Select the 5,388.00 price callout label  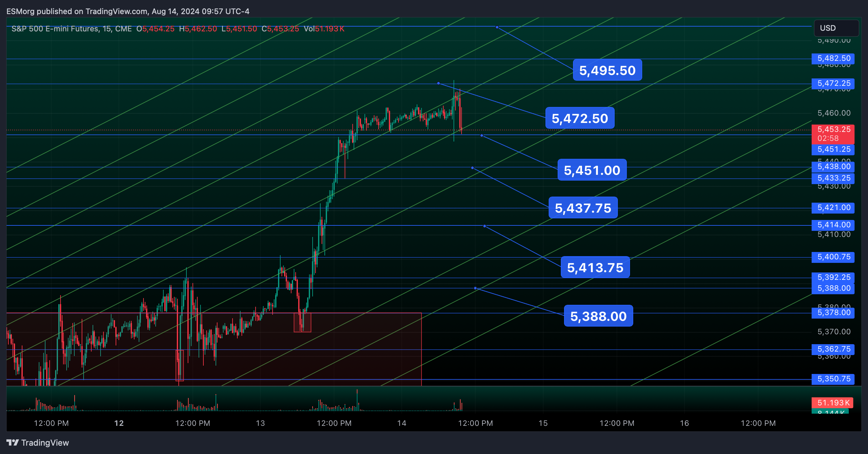[598, 316]
